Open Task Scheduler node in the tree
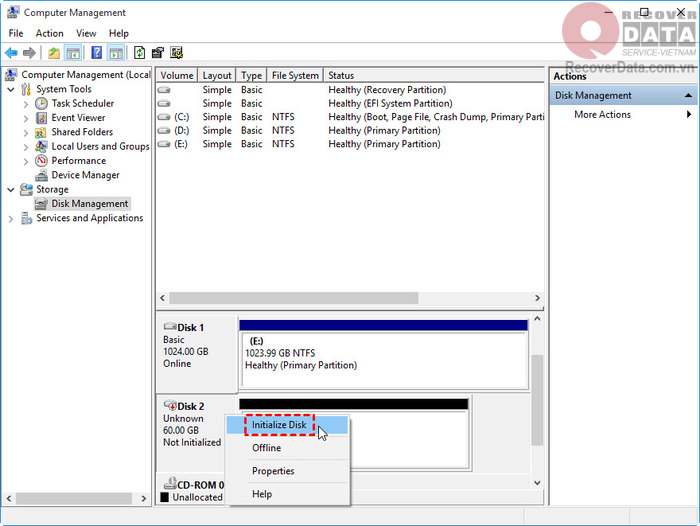This screenshot has height=526, width=700. point(82,103)
